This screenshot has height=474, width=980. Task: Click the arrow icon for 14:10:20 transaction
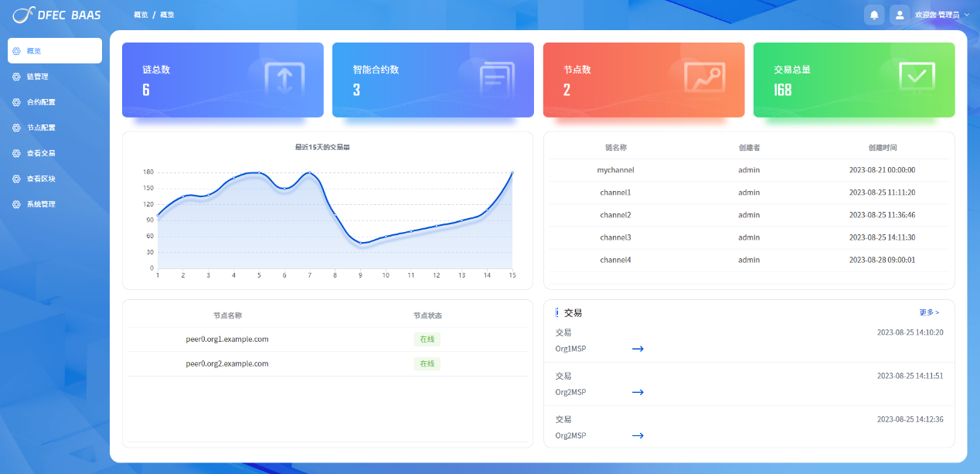tap(638, 349)
